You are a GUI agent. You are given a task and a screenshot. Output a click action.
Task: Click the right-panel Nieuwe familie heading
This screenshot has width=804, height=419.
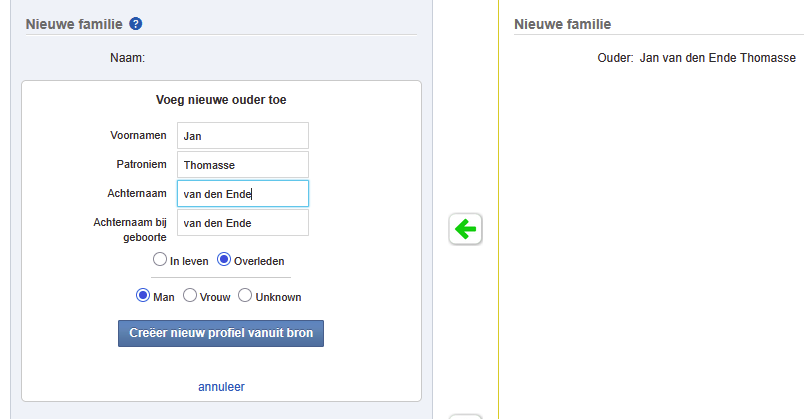[562, 24]
